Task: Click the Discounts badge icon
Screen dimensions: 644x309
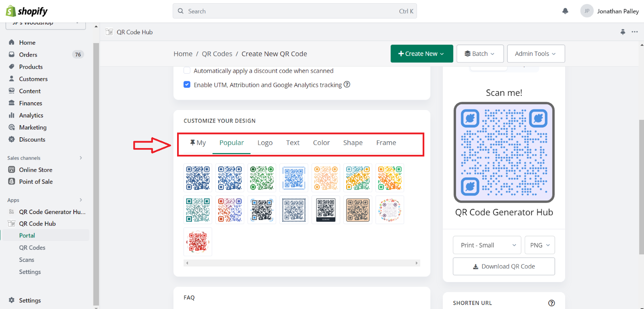Action: tap(12, 139)
